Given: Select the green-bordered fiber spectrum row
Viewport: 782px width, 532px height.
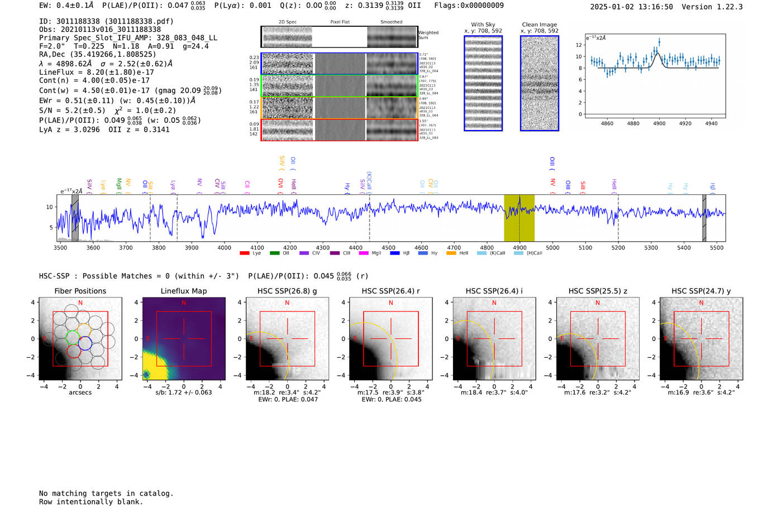Looking at the screenshot, I should 340,85.
